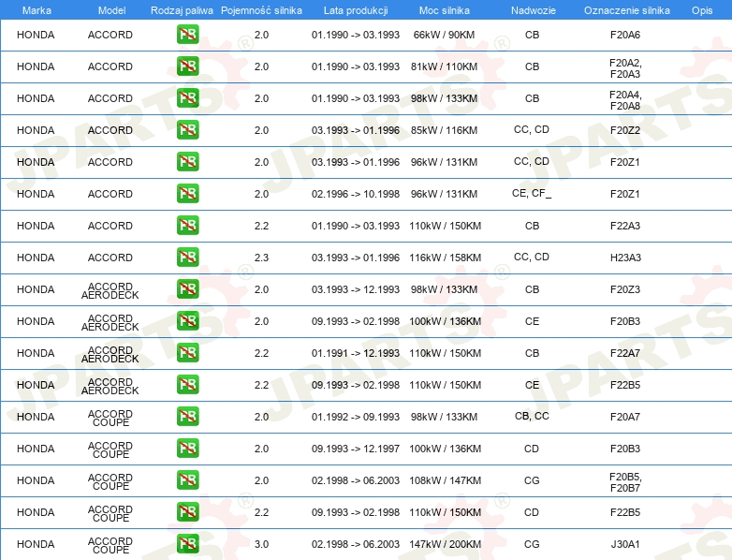Screen dimensions: 732x560
Task: Select engine code F20A7
Action: pyautogui.click(x=625, y=416)
